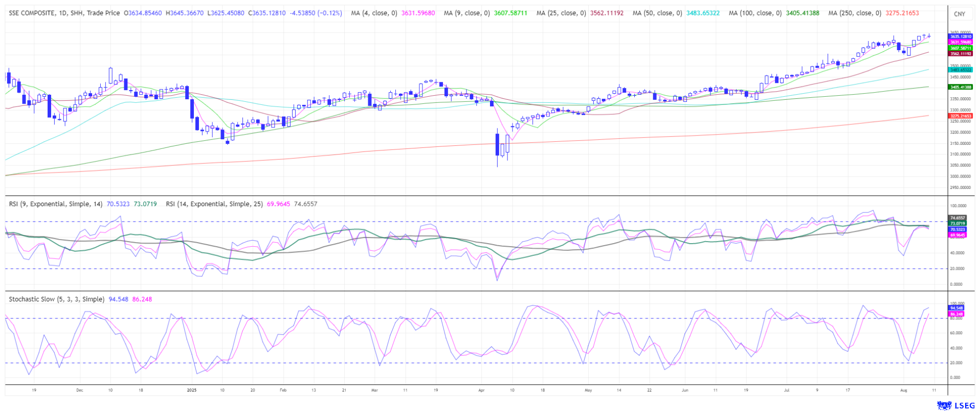
Task: Select the MA (9, close, 0) indicator label
Action: coord(466,13)
